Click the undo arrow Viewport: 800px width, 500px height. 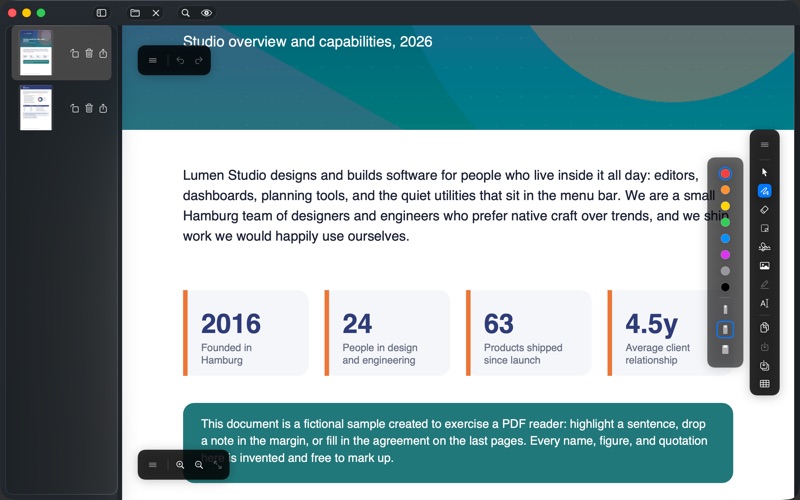180,60
